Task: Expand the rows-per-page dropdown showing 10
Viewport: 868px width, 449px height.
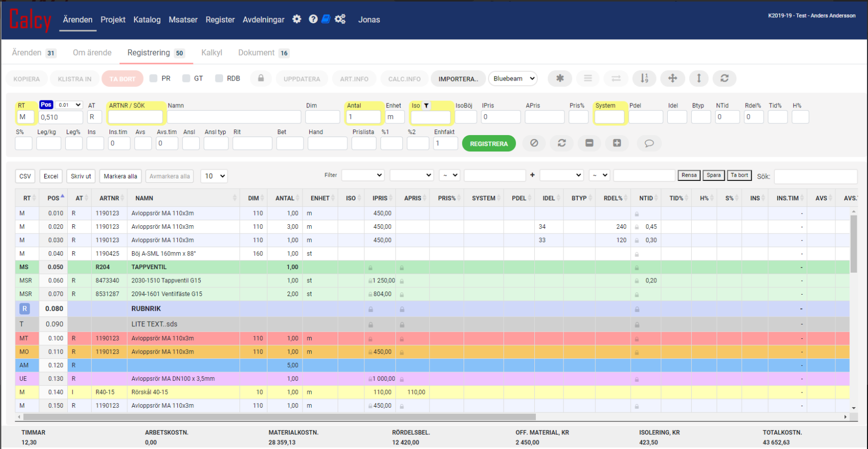Action: [x=214, y=176]
